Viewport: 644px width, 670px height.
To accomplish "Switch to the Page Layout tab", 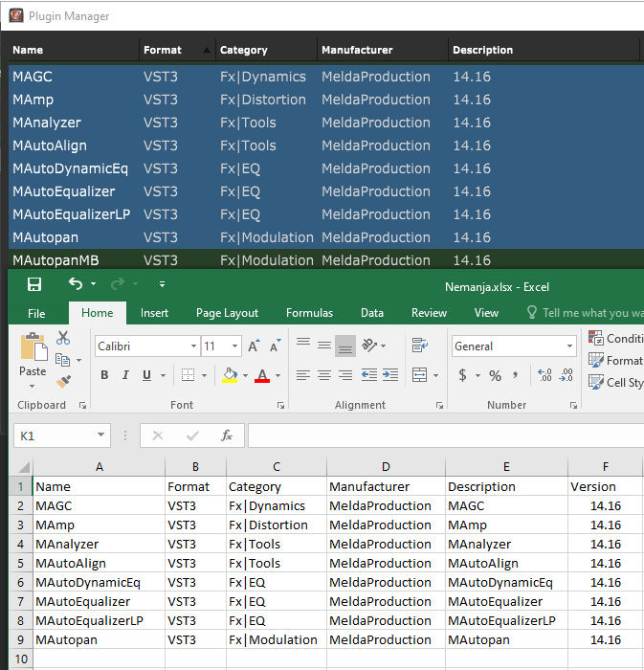I will pos(227,313).
